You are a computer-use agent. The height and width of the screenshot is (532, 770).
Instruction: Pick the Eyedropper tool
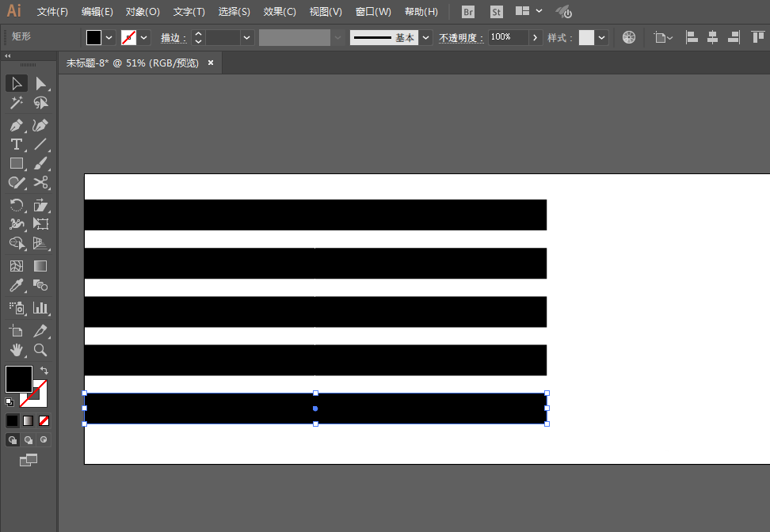pos(16,286)
